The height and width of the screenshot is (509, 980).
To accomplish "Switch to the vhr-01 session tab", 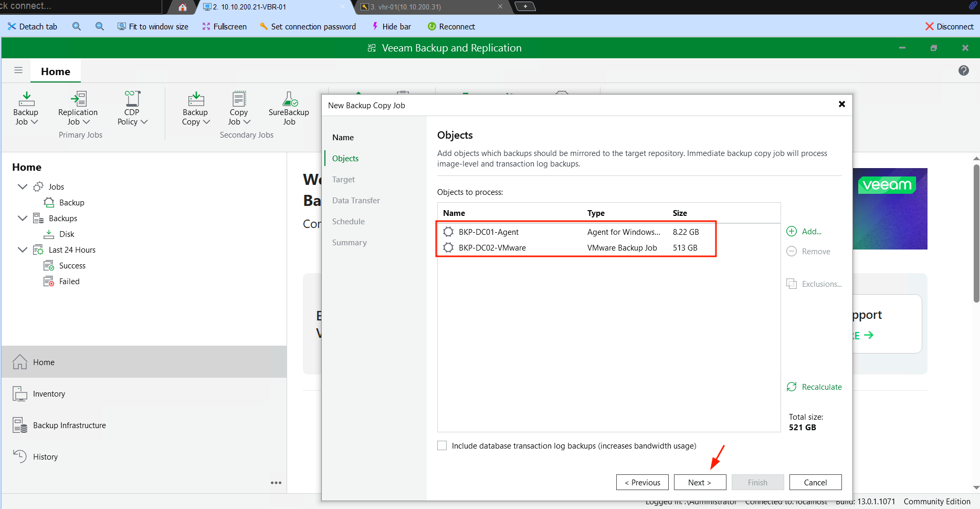I will pos(431,7).
